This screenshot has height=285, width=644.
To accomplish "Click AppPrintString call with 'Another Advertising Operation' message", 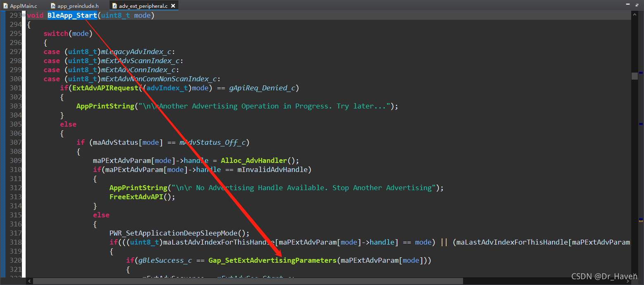I will pos(105,106).
